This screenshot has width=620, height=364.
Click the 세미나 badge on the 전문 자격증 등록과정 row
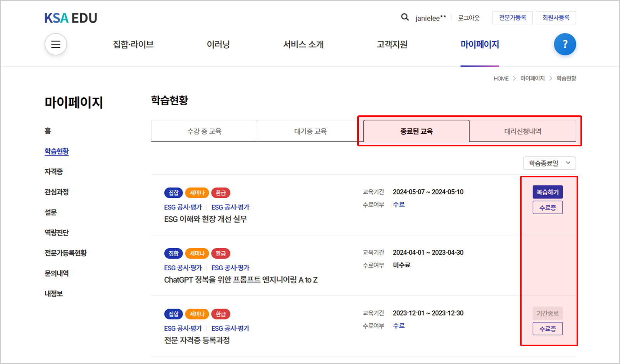point(197,314)
